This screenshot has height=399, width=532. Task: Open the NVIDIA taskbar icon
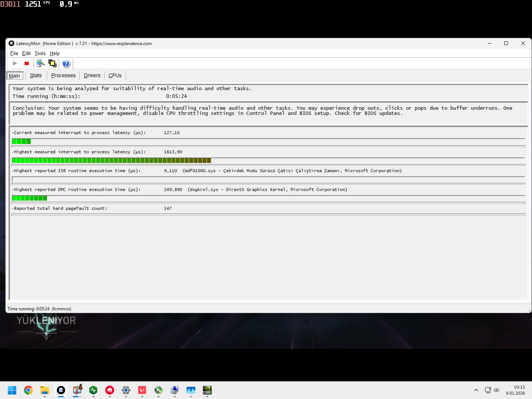(x=207, y=390)
